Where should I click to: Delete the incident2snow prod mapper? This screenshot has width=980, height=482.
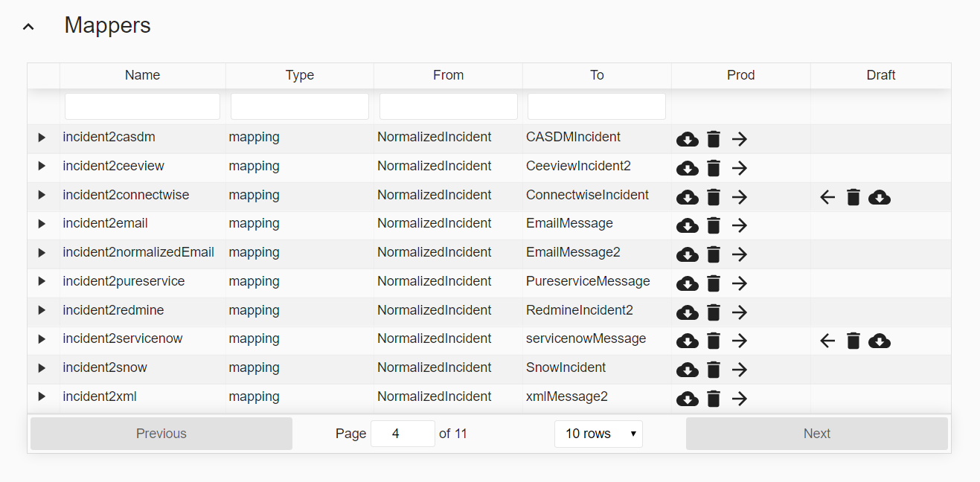click(713, 370)
